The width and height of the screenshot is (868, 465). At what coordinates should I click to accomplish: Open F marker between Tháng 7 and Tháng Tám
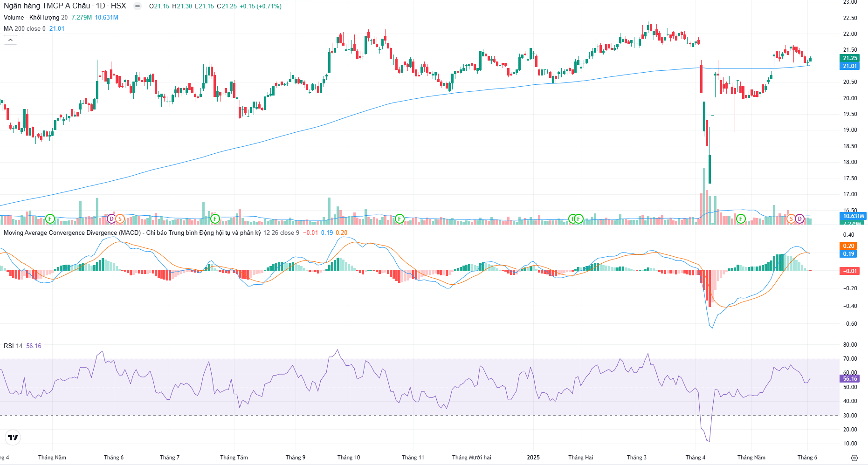tap(215, 219)
